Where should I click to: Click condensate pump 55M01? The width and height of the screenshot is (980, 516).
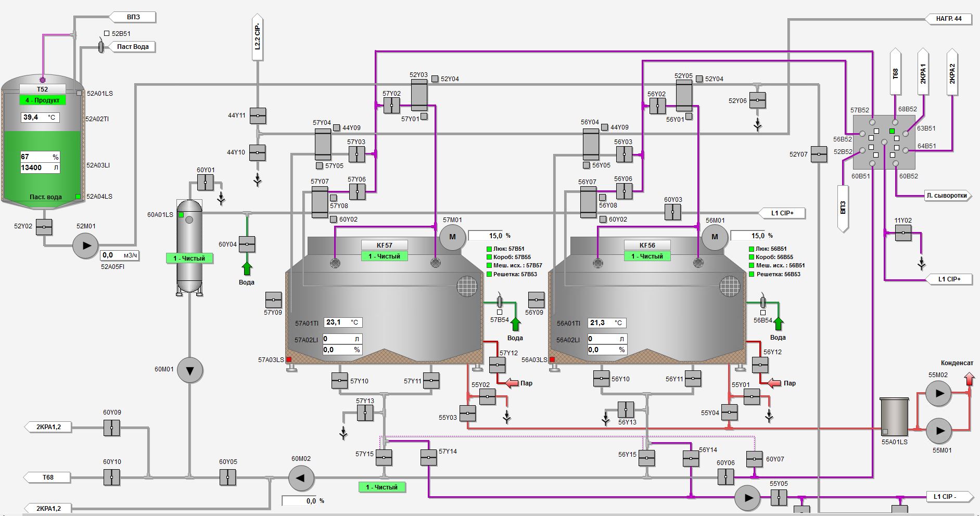tap(939, 431)
